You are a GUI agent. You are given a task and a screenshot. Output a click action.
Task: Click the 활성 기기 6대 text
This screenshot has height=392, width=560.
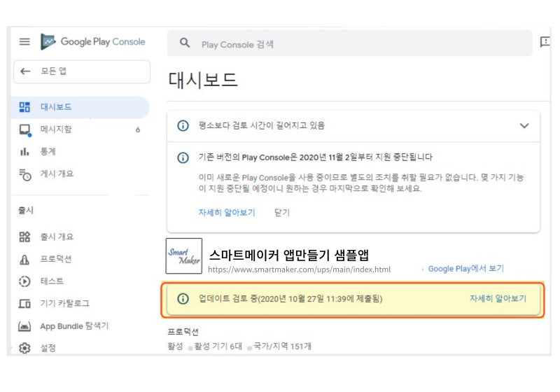(218, 346)
